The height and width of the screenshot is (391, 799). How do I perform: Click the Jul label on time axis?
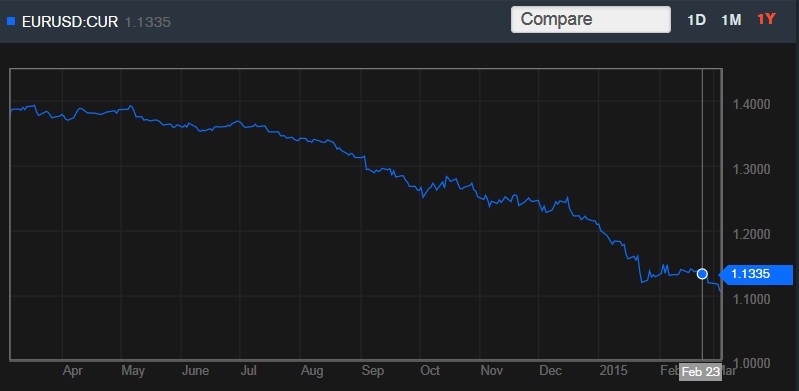248,371
